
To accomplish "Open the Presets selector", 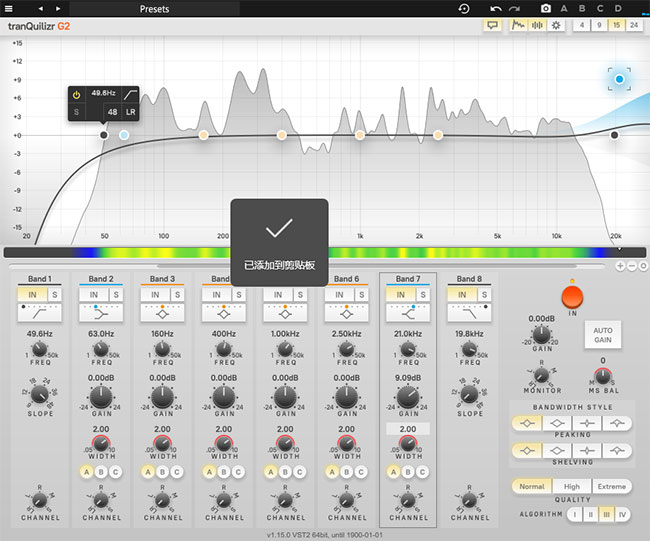I will click(x=154, y=9).
